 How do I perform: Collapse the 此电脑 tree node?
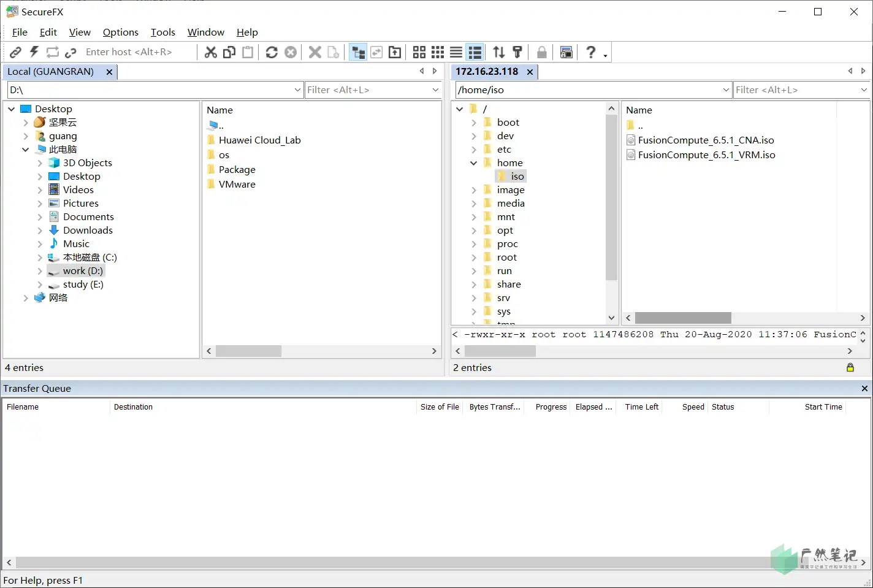(x=25, y=150)
